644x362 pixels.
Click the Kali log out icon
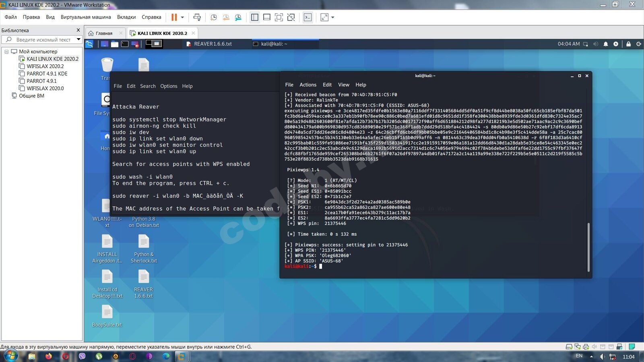click(x=638, y=44)
